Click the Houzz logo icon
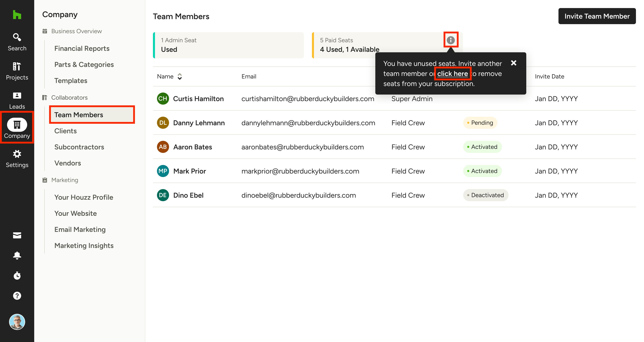Viewport: 644px width, 342px height. (x=17, y=15)
